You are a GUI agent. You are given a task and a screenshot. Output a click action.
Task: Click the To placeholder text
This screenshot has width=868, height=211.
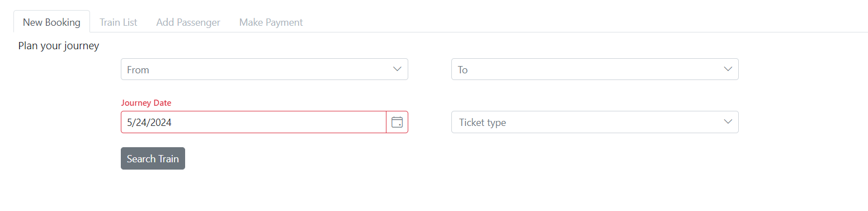(463, 70)
